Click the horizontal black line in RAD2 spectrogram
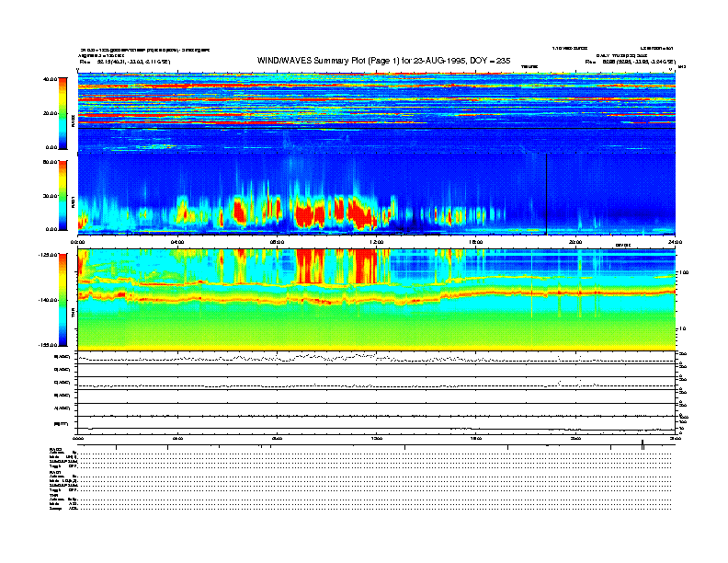Image resolution: width=728 pixels, height=563 pixels. pyautogui.click(x=377, y=128)
